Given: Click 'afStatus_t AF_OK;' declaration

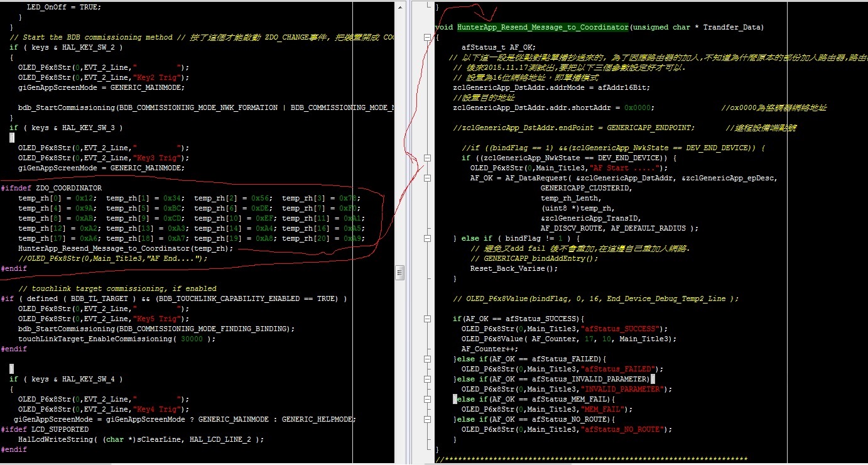Looking at the screenshot, I should pos(499,47).
